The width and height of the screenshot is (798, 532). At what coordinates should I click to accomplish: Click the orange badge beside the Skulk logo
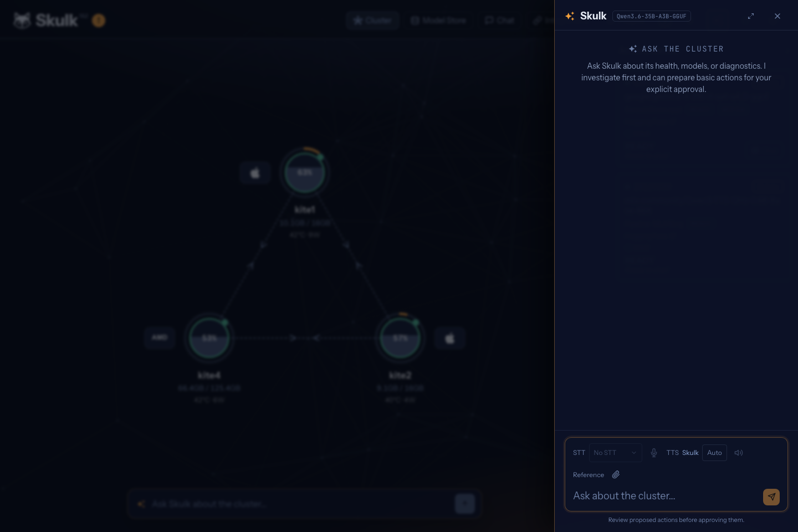coord(99,21)
